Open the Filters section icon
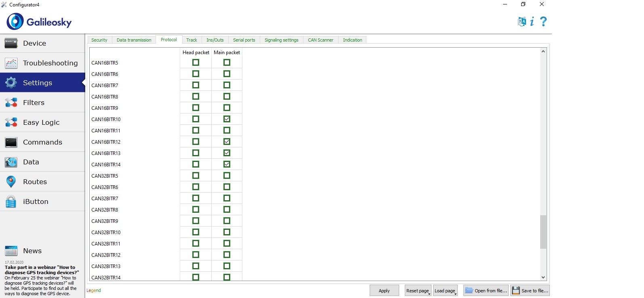 (11, 103)
